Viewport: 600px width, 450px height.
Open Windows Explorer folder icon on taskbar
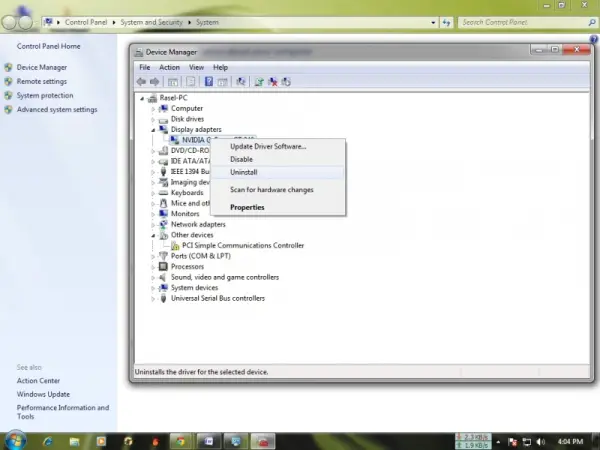click(75, 442)
